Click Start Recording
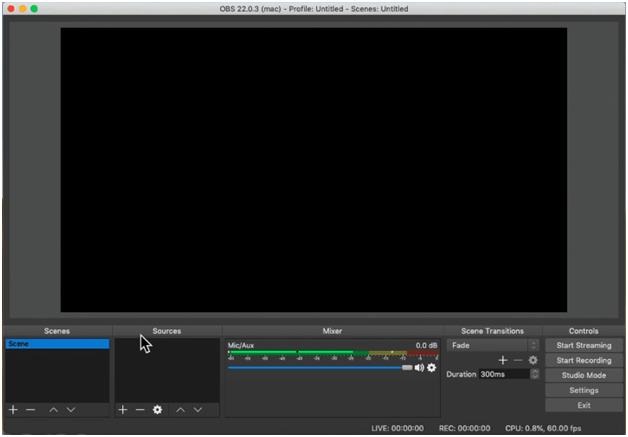 [x=584, y=360]
